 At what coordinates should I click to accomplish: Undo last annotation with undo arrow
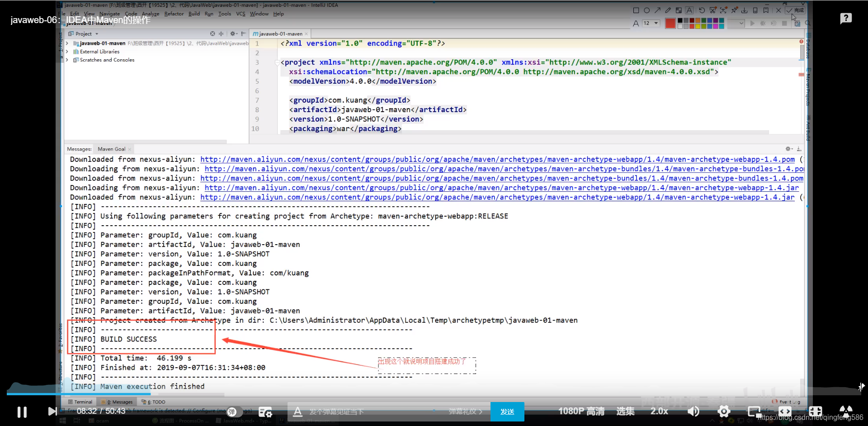click(702, 10)
